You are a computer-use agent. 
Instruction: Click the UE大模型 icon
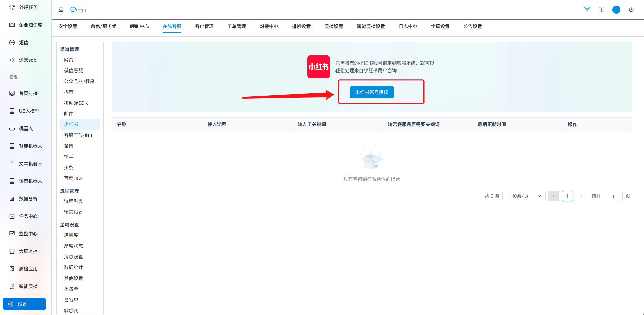coord(12,111)
